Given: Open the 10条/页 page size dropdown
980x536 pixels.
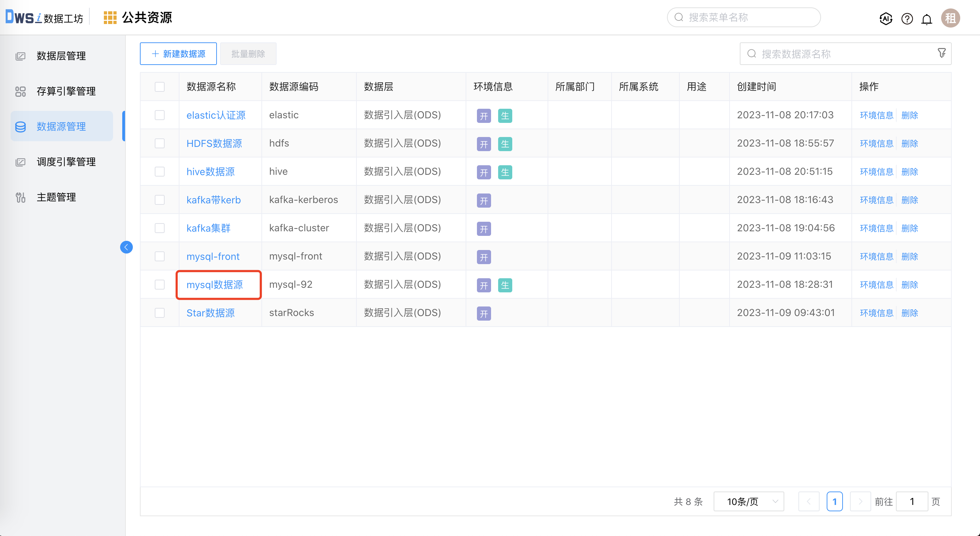Looking at the screenshot, I should 748,501.
